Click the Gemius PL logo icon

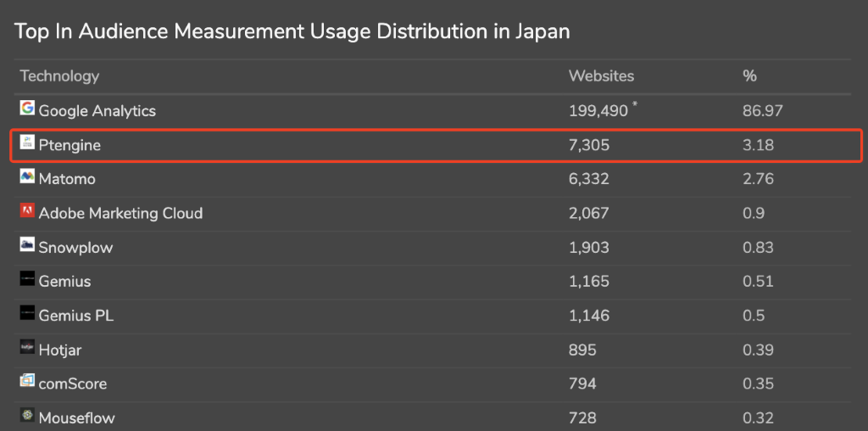click(27, 313)
